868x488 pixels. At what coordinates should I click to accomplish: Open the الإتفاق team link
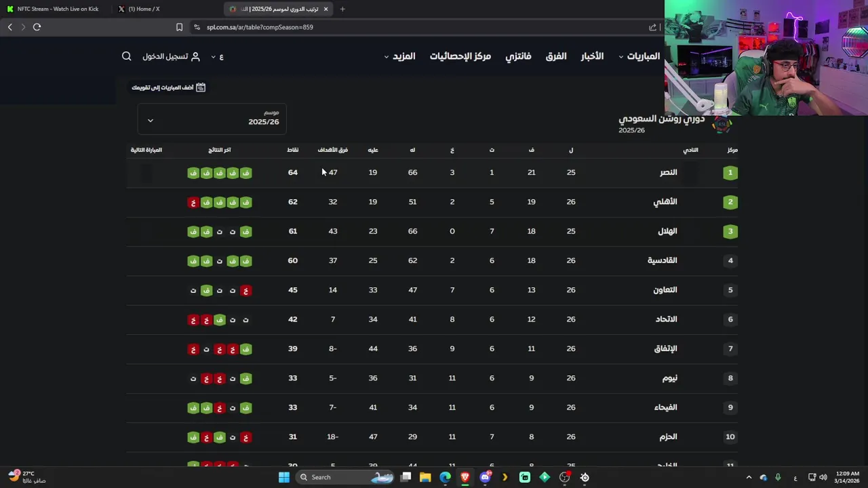click(x=665, y=348)
